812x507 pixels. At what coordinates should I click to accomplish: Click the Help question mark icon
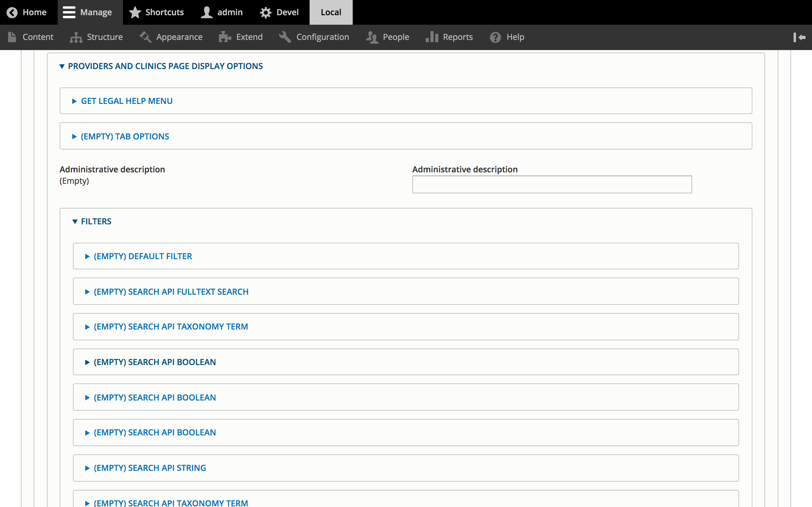pyautogui.click(x=495, y=37)
